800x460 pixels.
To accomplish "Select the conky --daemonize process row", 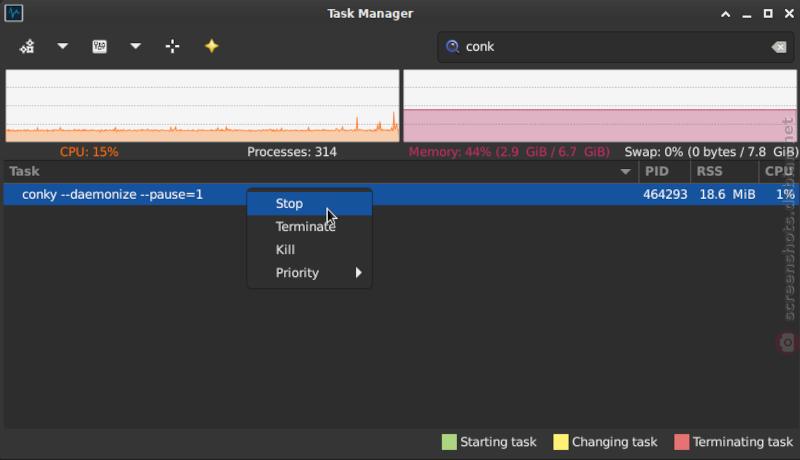I will [399, 194].
